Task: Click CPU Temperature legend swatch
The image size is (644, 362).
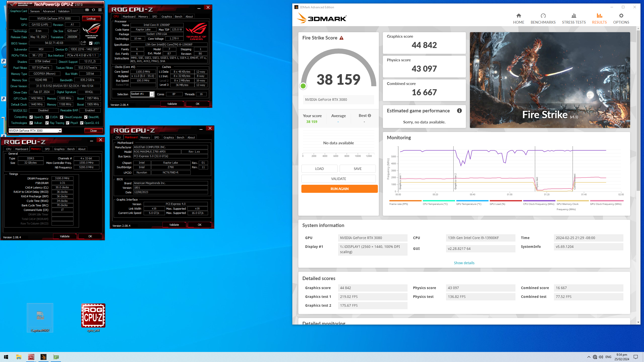Action: [439, 201]
